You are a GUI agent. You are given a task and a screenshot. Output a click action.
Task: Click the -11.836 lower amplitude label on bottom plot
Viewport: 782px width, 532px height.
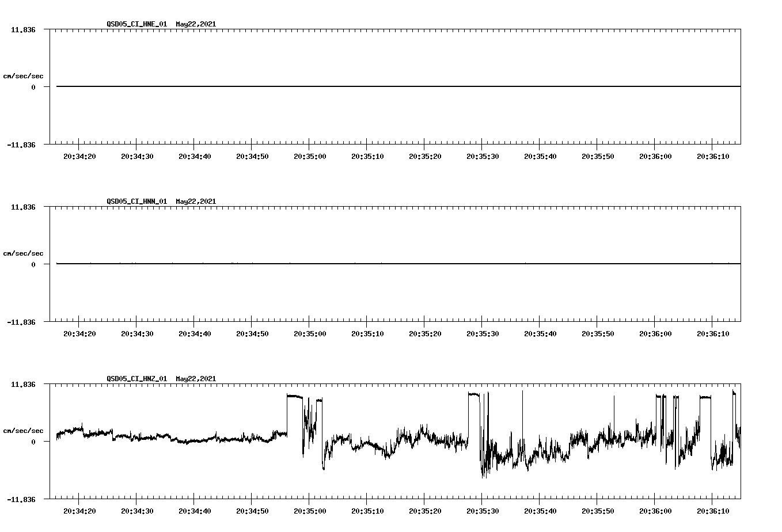tap(21, 500)
